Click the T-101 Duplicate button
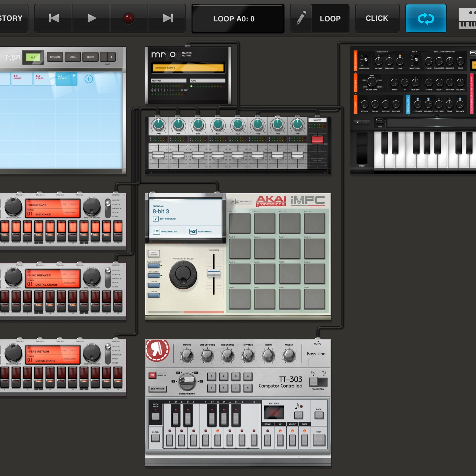Screen dimensions: 476x476 55,57
